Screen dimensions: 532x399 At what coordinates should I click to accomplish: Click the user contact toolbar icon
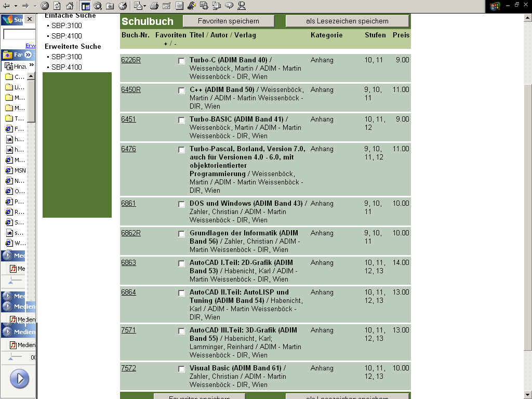point(242,6)
